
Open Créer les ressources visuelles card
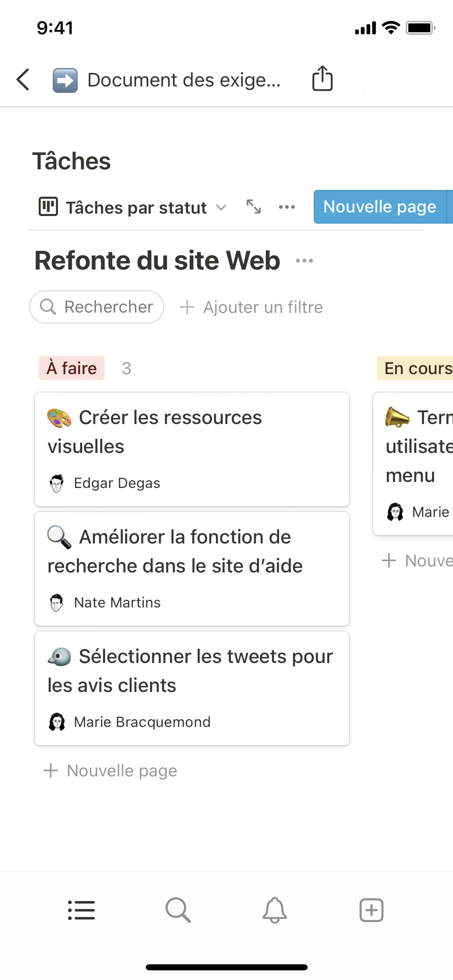192,449
